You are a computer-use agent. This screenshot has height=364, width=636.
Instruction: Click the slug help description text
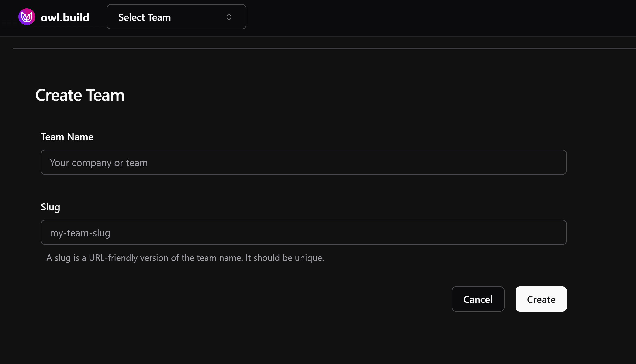[x=185, y=258]
